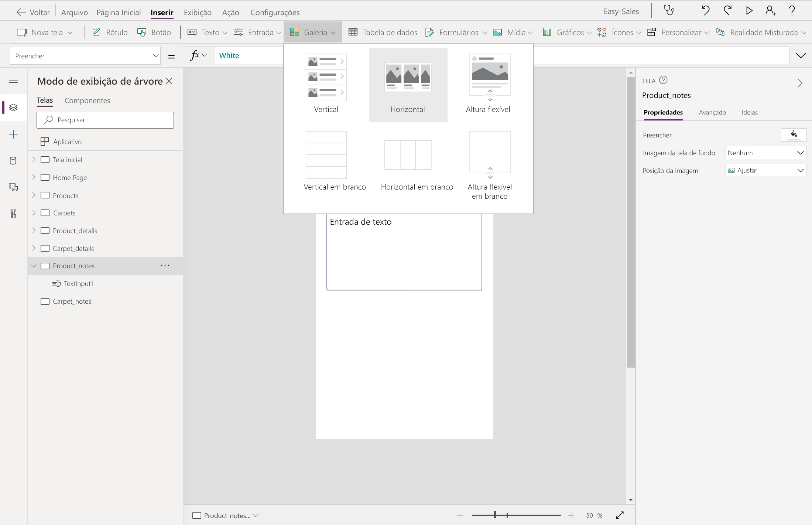The image size is (812, 525).
Task: Click the Pesquisar search field
Action: (x=105, y=120)
